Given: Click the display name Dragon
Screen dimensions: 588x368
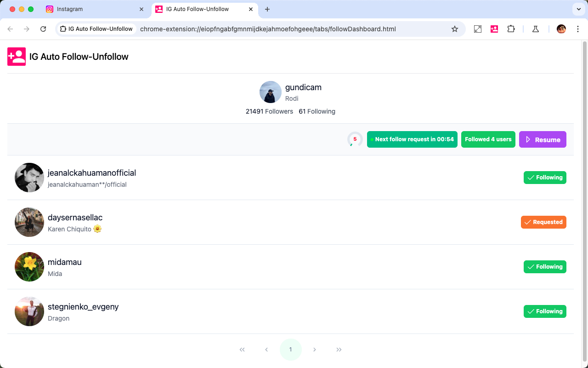Looking at the screenshot, I should (x=59, y=318).
